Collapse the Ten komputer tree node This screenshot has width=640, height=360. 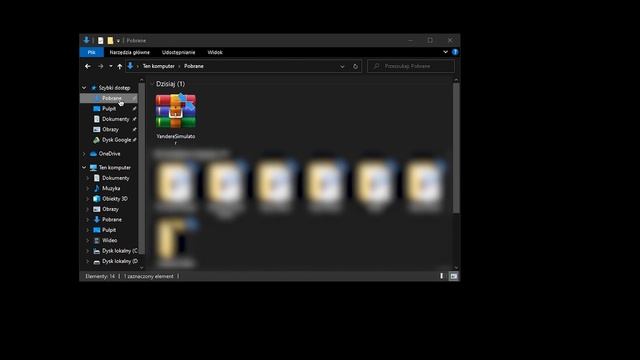[x=84, y=168]
